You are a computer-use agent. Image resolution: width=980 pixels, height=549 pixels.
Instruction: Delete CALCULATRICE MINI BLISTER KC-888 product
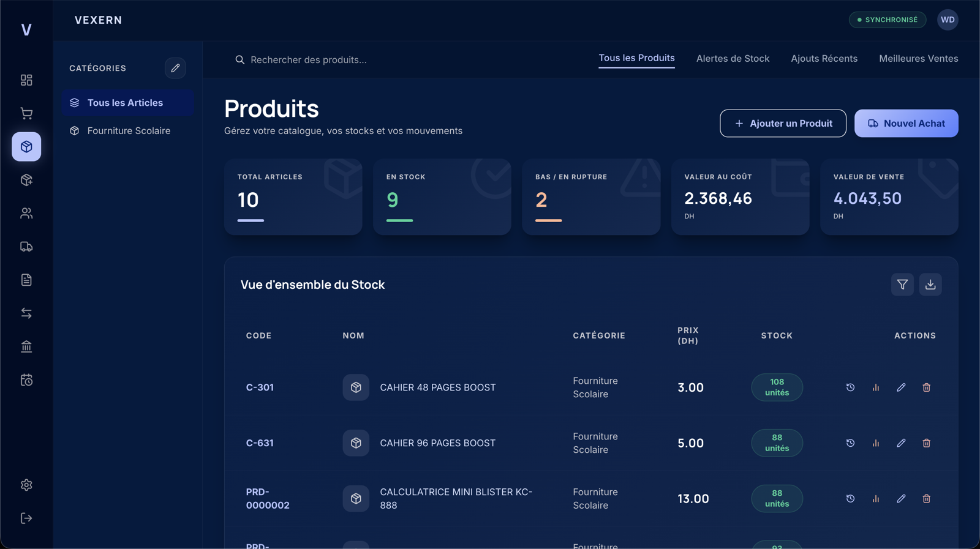(x=927, y=499)
